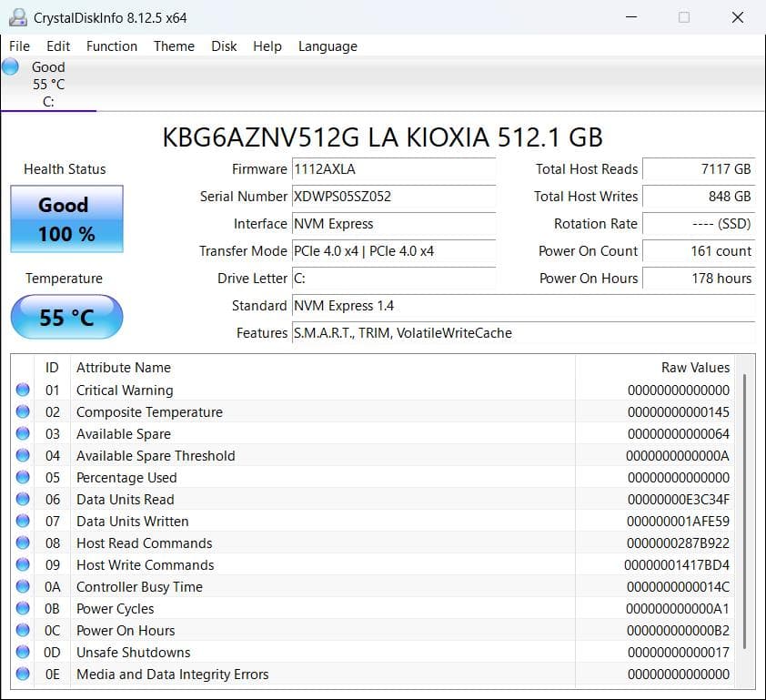Select the status indicator for Composite Temperature
Image resolution: width=766 pixels, height=700 pixels.
pyautogui.click(x=23, y=411)
